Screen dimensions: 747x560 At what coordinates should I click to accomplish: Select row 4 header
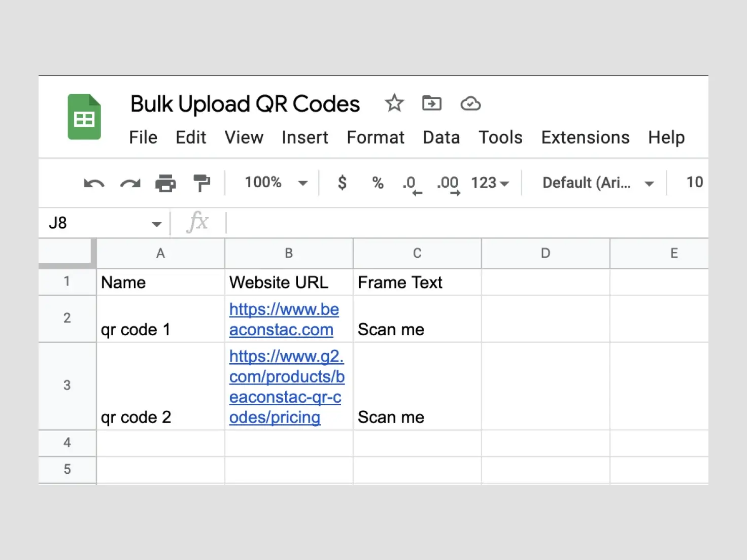pos(67,443)
